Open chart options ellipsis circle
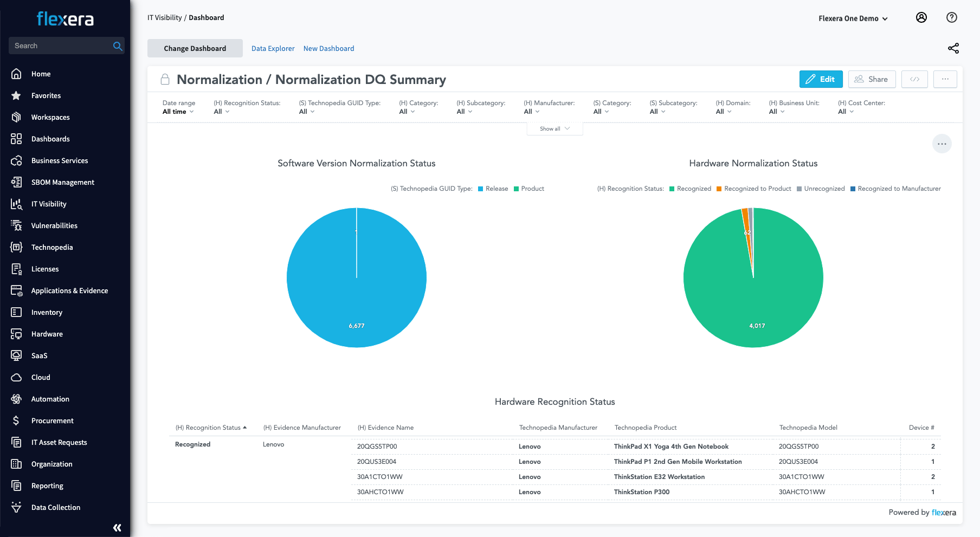 (942, 144)
